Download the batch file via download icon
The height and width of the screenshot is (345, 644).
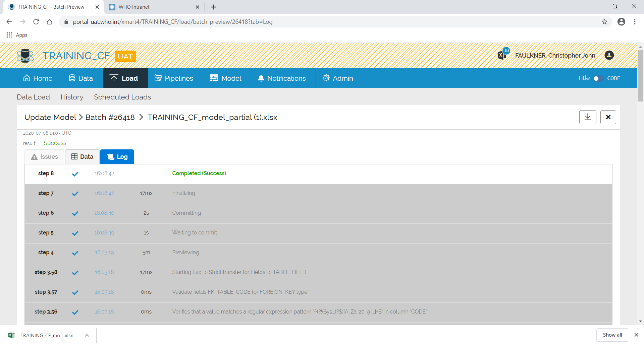[587, 117]
